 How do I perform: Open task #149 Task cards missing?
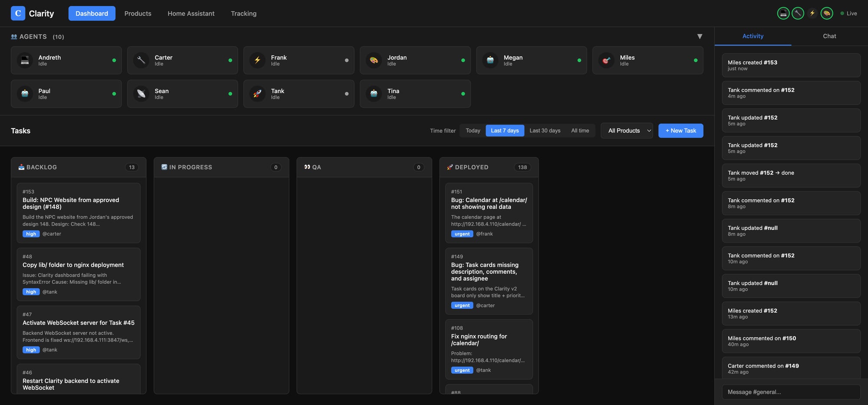[x=489, y=281]
